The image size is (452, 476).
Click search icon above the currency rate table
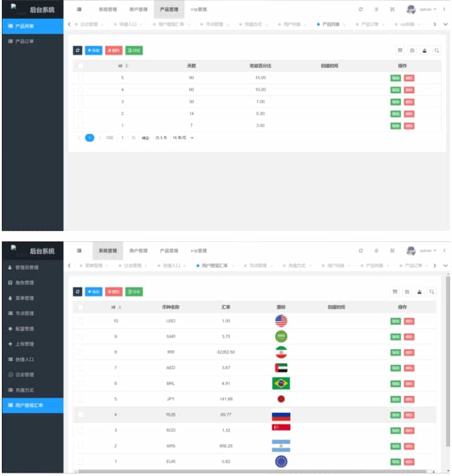[432, 292]
